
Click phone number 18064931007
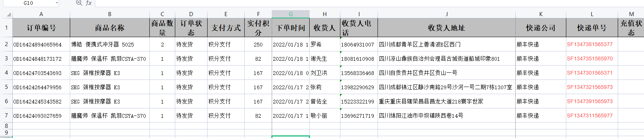[359, 44]
